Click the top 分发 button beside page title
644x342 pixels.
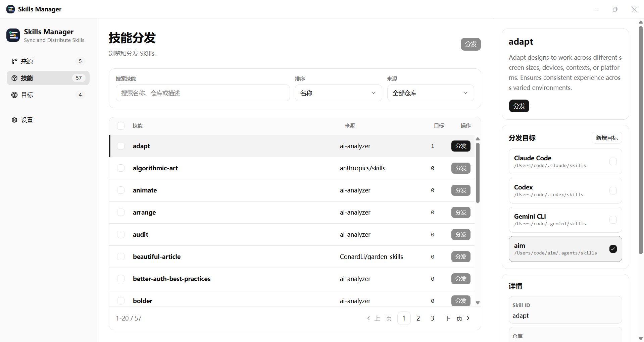pos(470,44)
